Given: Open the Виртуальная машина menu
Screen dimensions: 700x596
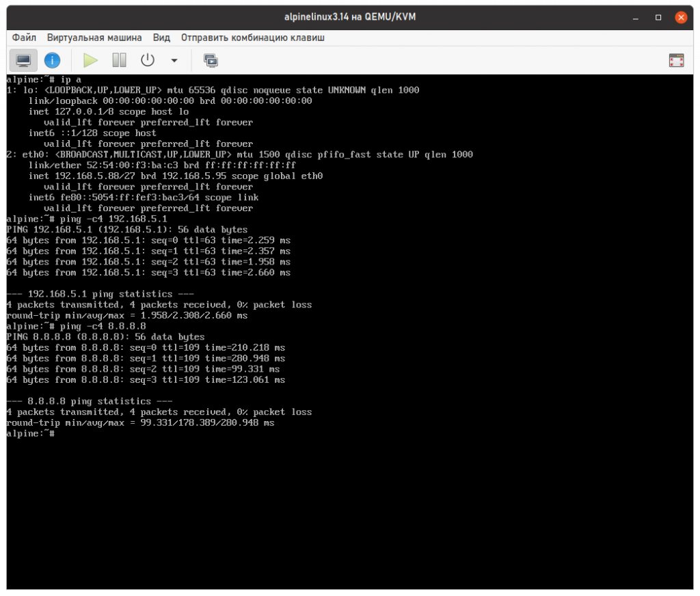Looking at the screenshot, I should (94, 38).
